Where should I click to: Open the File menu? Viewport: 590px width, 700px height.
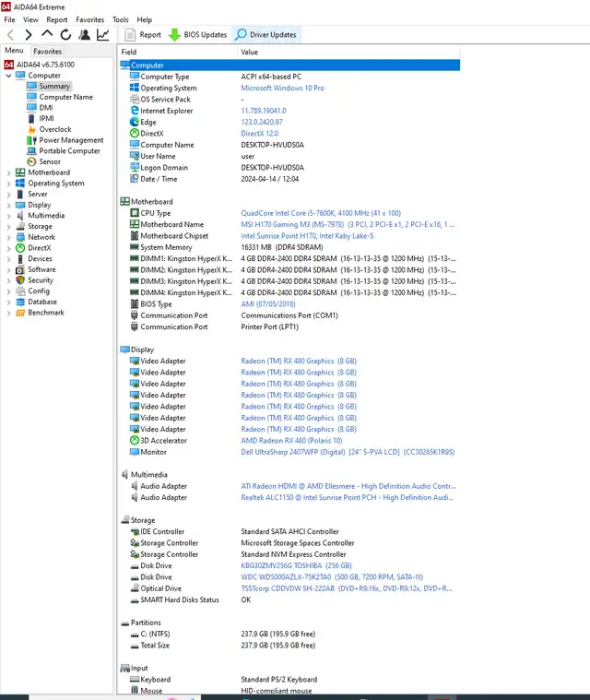9,19
